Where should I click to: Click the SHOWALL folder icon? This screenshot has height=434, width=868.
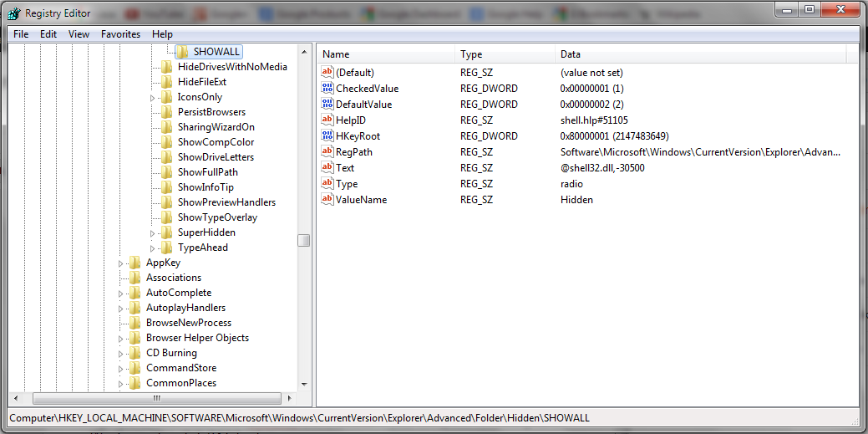183,52
